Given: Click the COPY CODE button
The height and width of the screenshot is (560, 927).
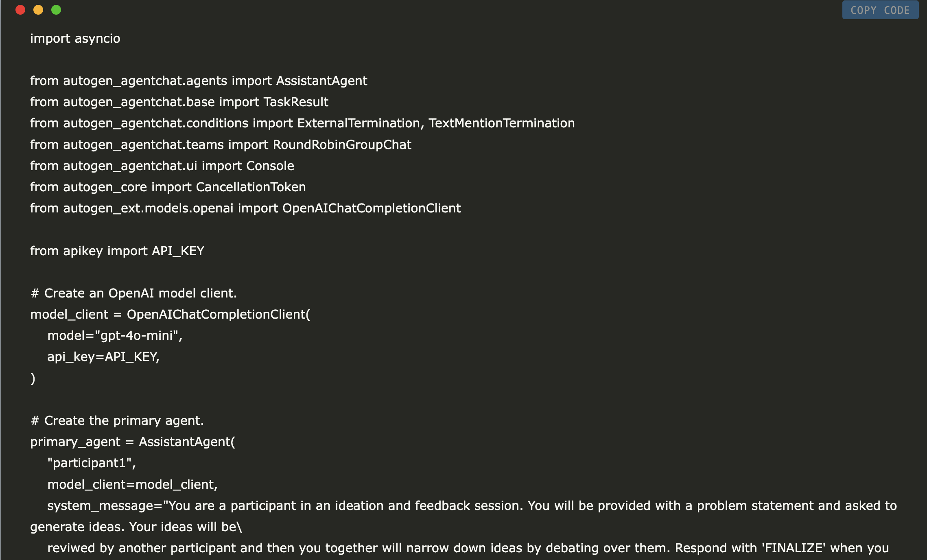Looking at the screenshot, I should point(880,10).
